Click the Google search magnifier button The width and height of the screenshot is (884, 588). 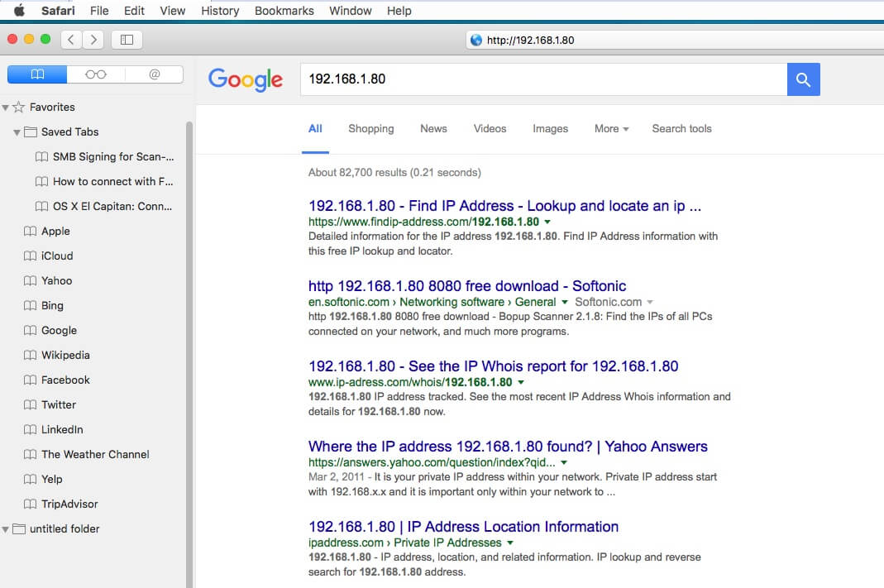(803, 79)
